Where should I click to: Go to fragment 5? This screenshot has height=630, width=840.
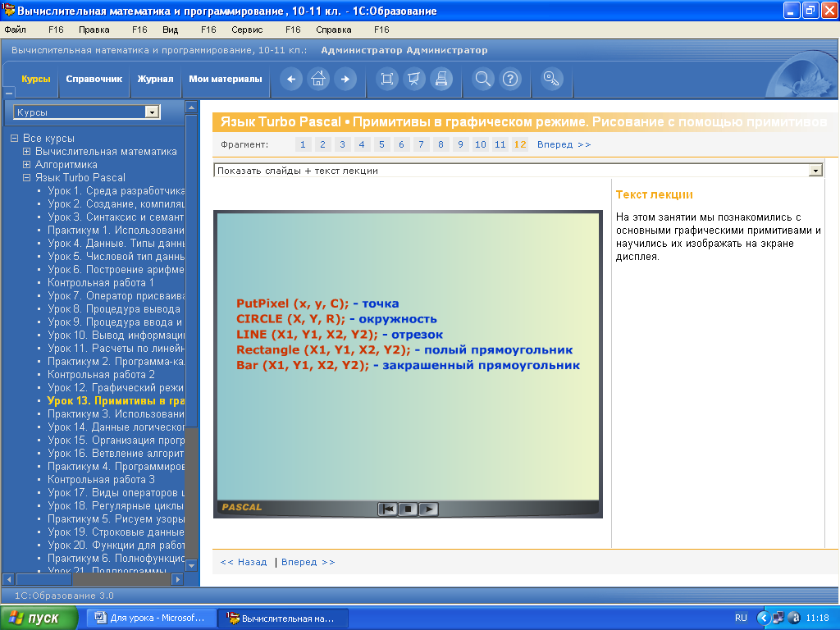(x=382, y=144)
